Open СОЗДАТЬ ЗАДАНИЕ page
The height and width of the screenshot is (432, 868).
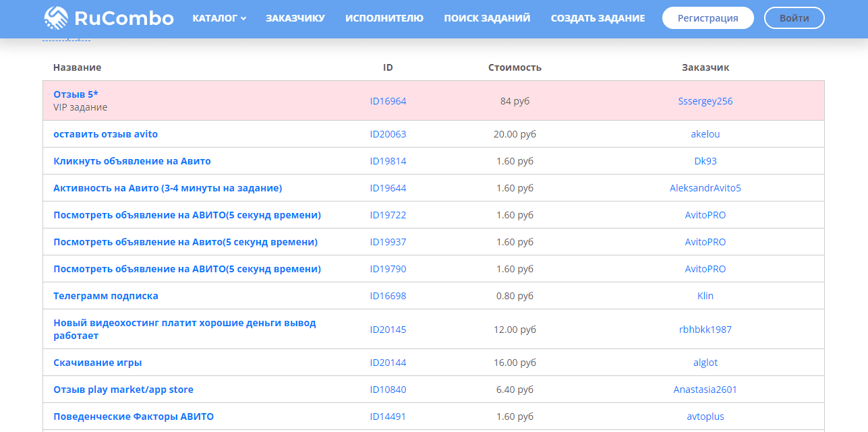click(596, 18)
